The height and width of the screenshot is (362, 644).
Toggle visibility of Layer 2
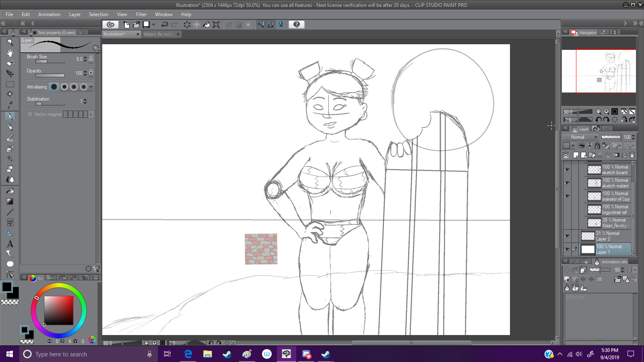[567, 236]
